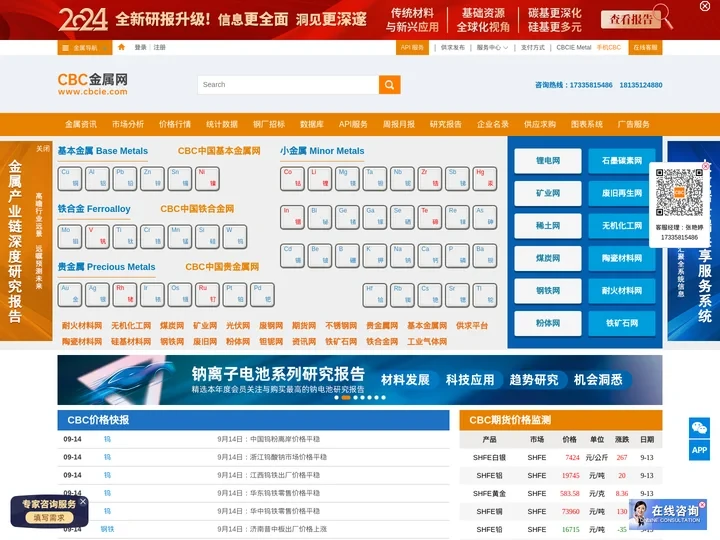Click the sodium-ion battery report banner
720x540 pixels.
tap(360, 380)
